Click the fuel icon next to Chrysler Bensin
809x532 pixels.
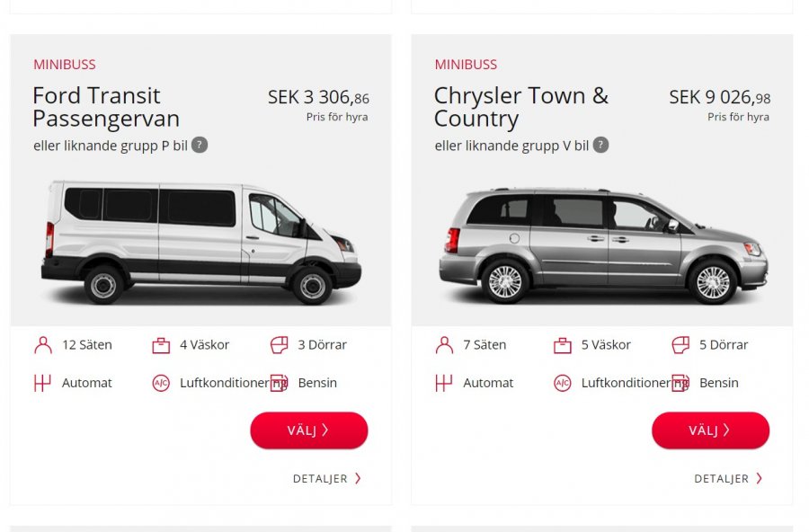[x=680, y=383]
